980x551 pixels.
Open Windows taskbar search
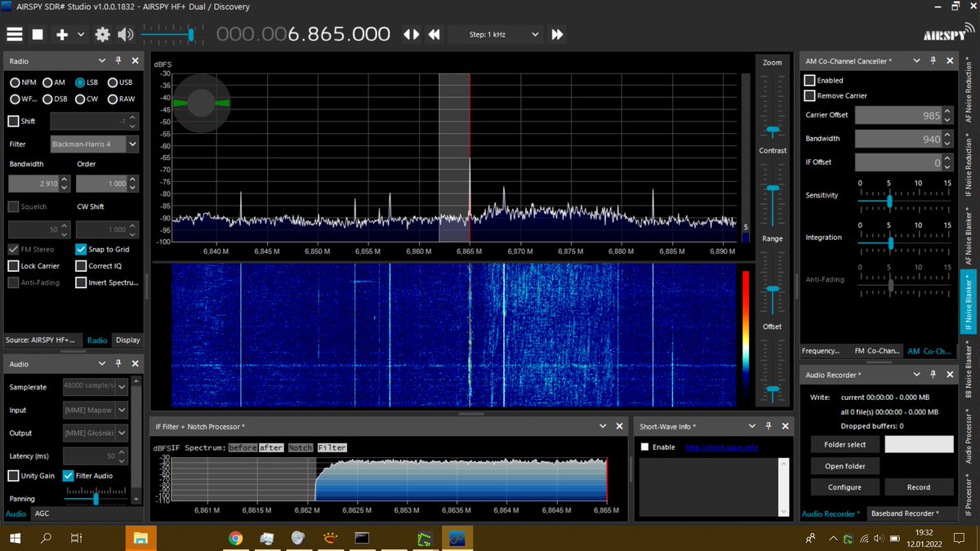[x=47, y=538]
